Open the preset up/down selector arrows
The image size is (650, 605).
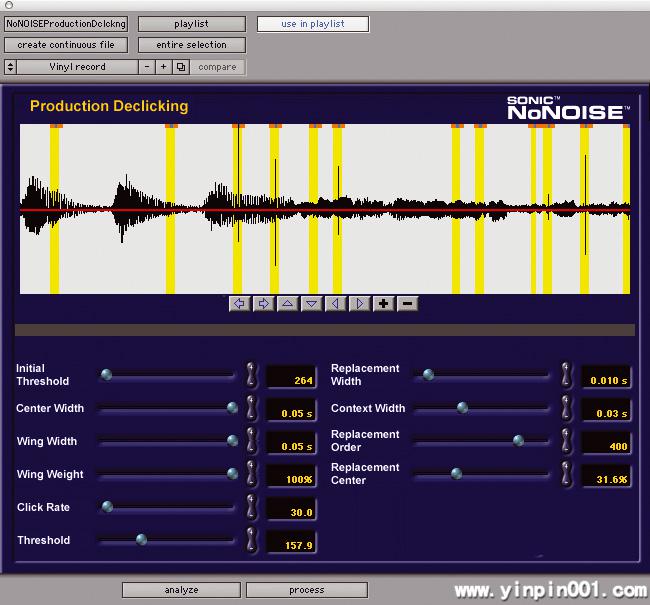(x=10, y=67)
